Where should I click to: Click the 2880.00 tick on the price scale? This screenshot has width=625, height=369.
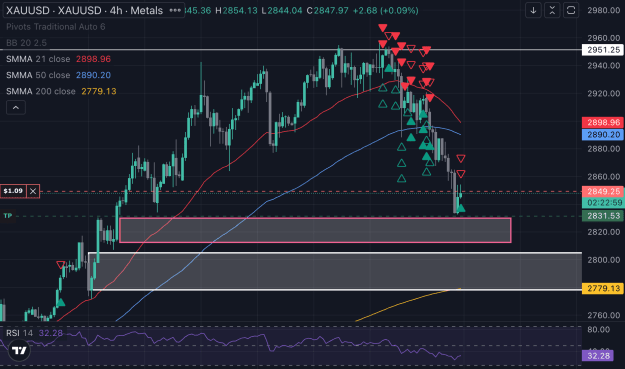coord(603,149)
